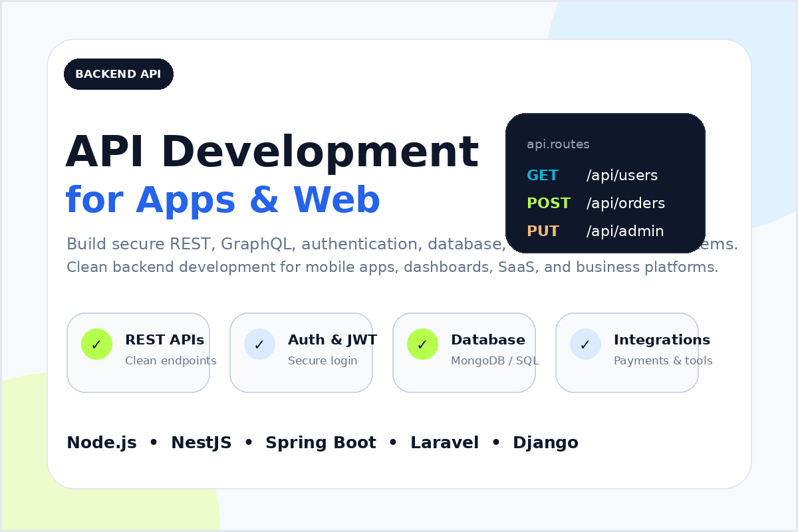Click the /api/orders route
This screenshot has width=798, height=532.
(x=626, y=203)
